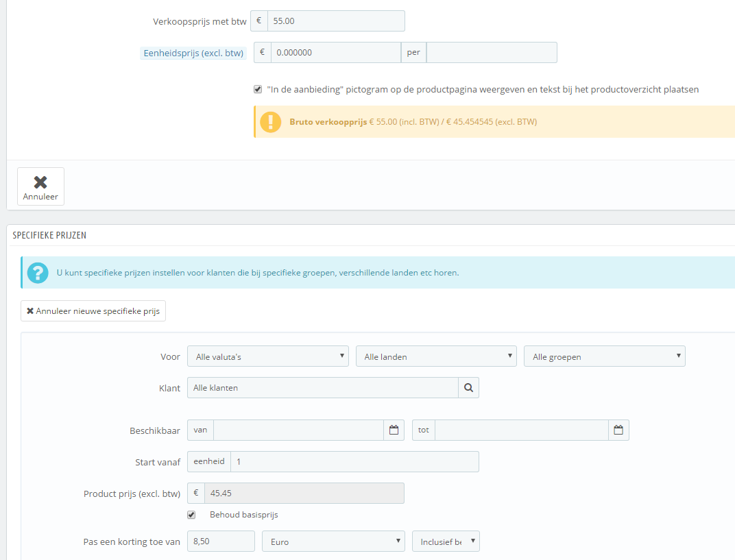This screenshot has height=560, width=735.
Task: Click the discount amount field showing 8,50
Action: (221, 541)
